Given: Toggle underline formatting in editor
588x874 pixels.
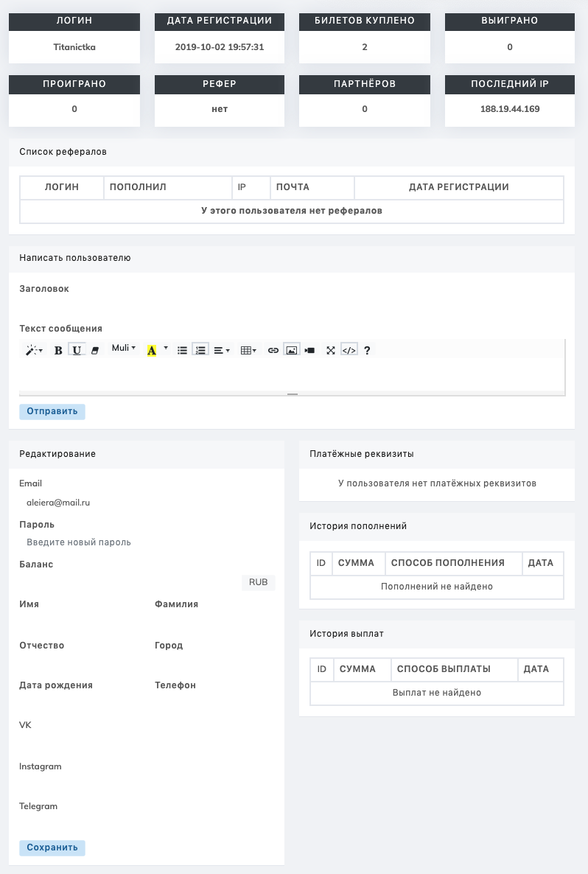Looking at the screenshot, I should pos(77,350).
